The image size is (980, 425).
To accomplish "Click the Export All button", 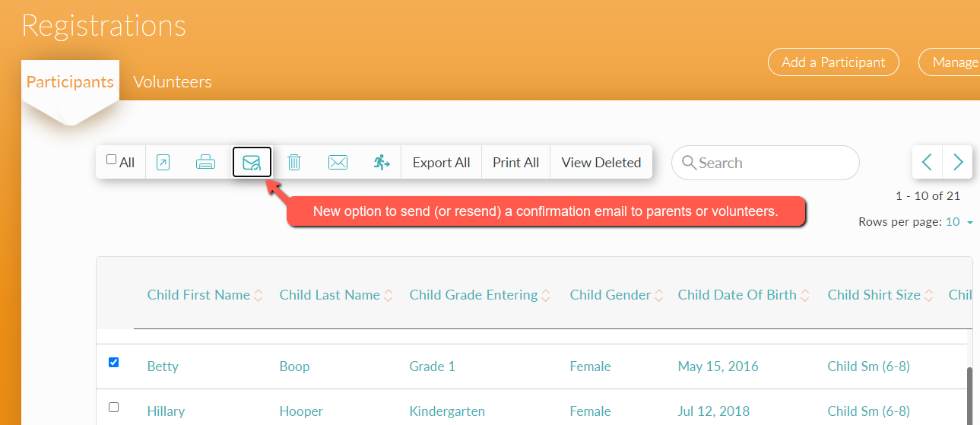I will point(442,162).
